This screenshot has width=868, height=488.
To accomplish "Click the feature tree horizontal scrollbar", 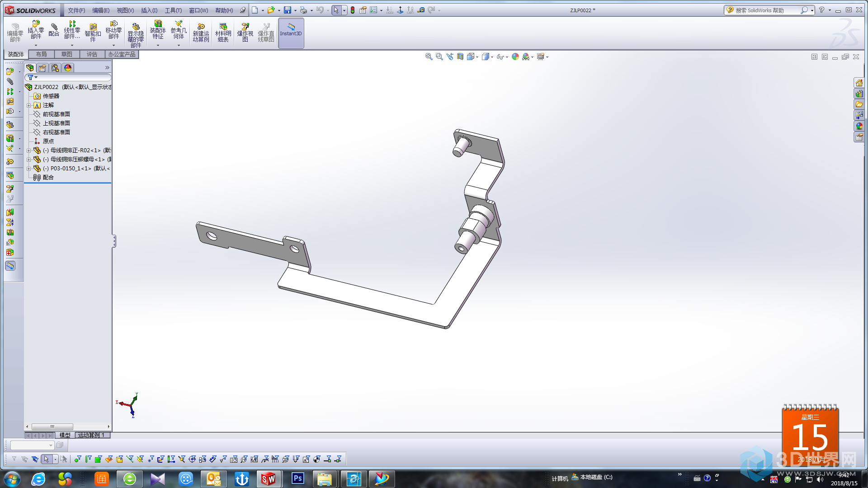I will (52, 427).
